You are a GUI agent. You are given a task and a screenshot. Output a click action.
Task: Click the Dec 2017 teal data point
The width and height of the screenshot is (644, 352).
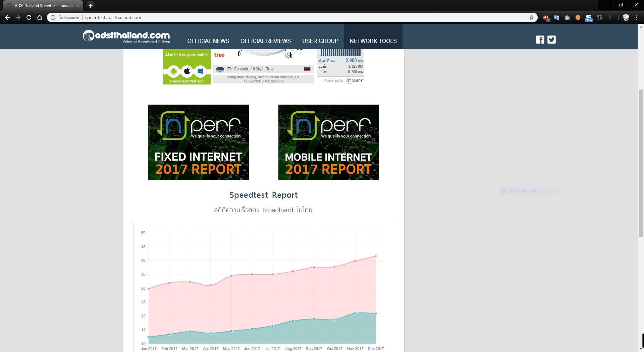pos(376,314)
